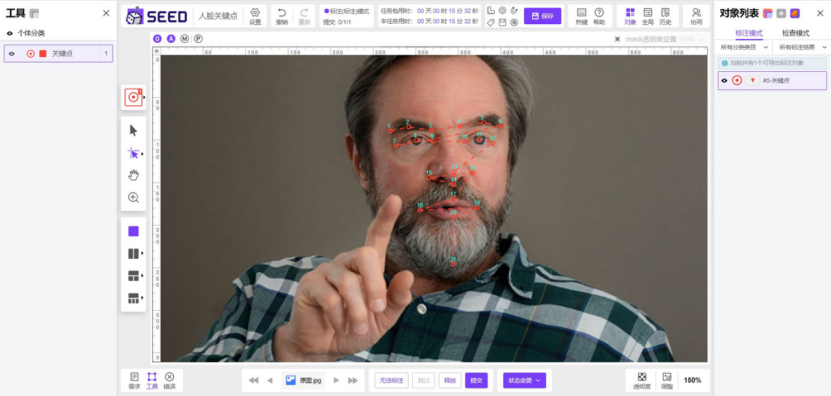
Task: Select the arrow pointer tool
Action: pos(134,130)
